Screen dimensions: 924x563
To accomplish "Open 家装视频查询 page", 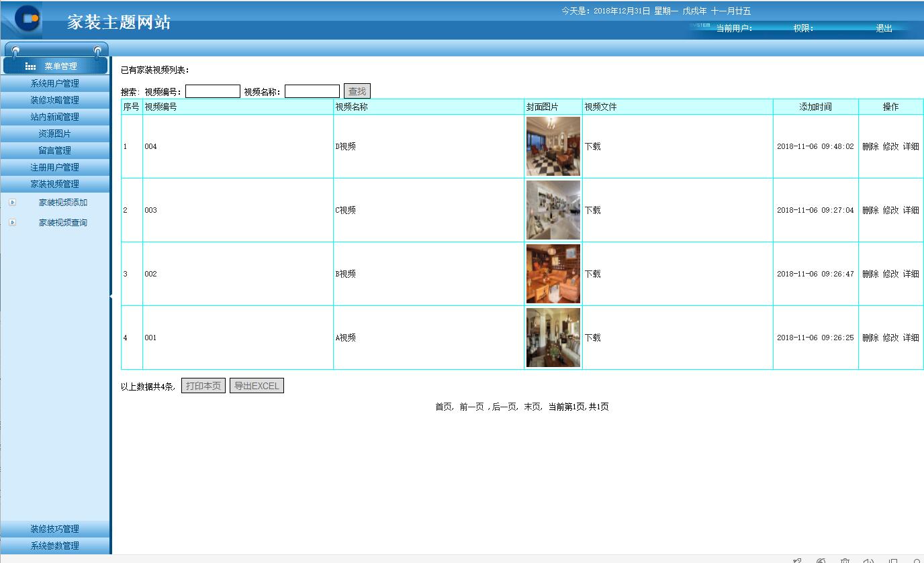I will click(63, 223).
